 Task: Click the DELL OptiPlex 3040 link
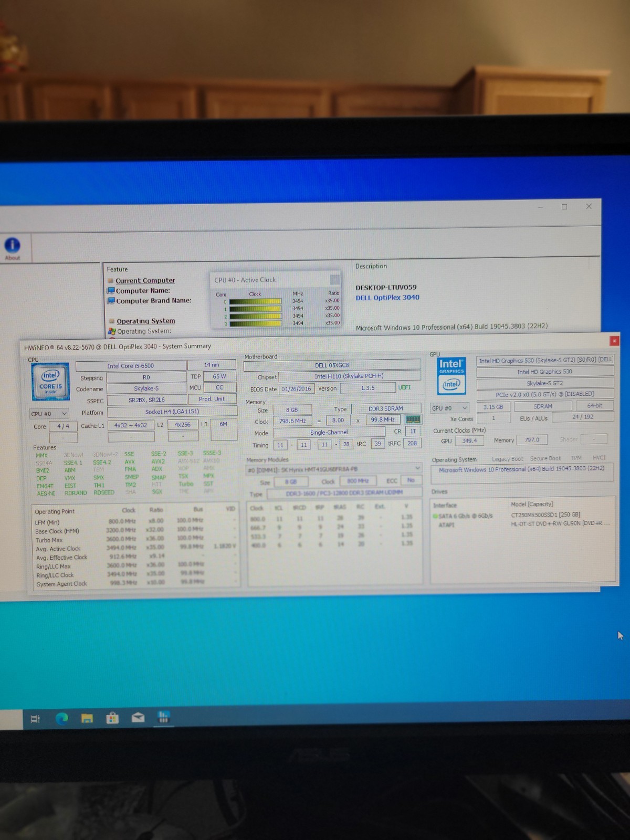click(387, 298)
